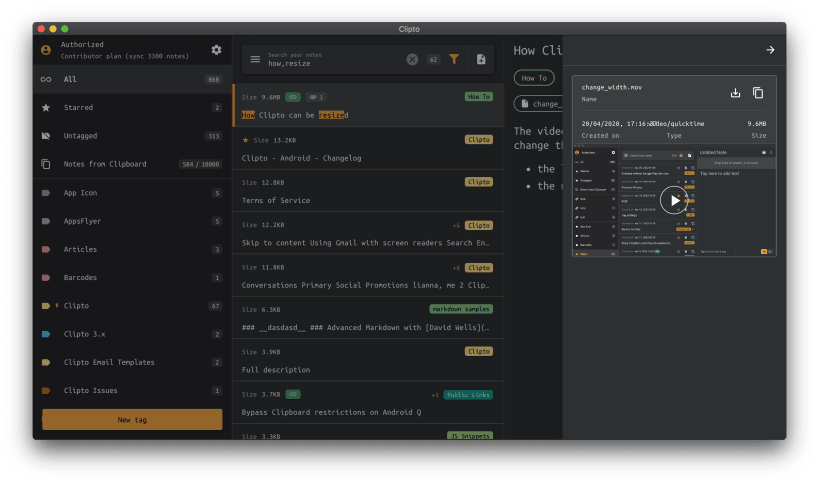Open the hamburger menu in search bar

255,59
